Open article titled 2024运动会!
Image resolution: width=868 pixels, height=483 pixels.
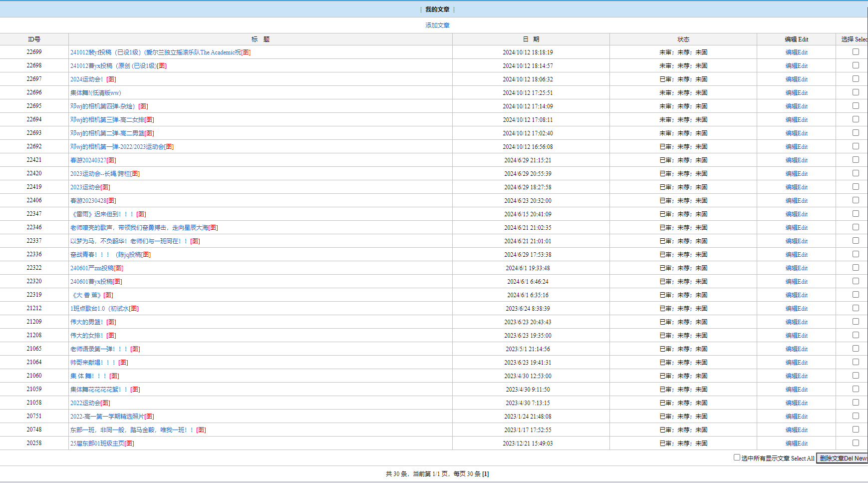tap(86, 79)
